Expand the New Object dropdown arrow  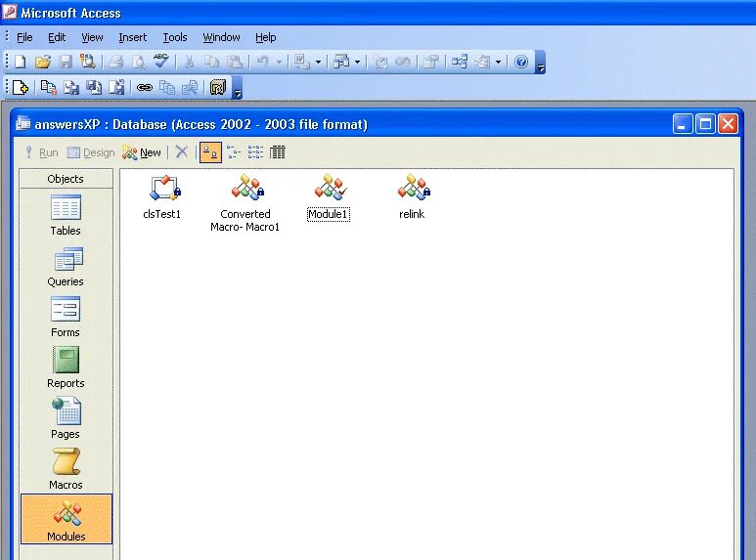[x=498, y=62]
